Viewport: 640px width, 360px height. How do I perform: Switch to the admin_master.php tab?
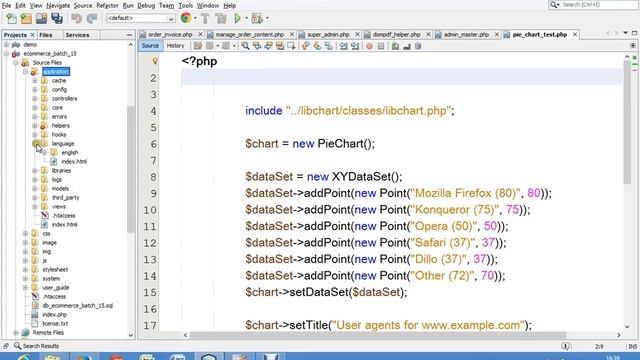(x=466, y=35)
